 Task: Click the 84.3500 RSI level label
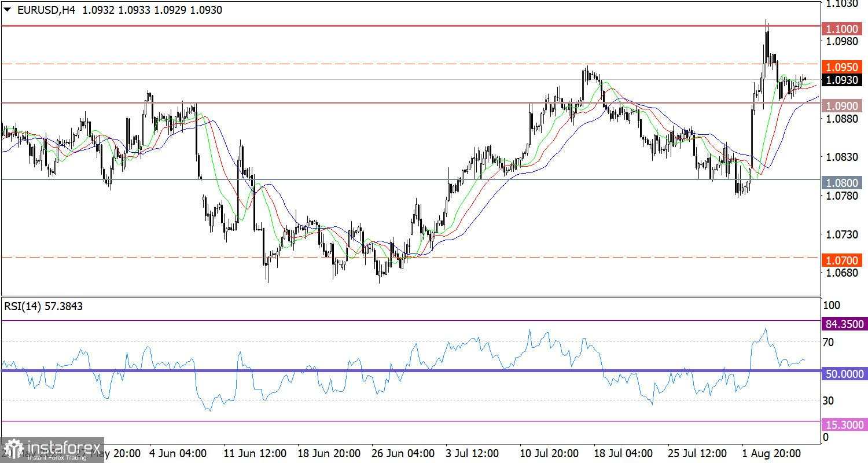tap(845, 324)
